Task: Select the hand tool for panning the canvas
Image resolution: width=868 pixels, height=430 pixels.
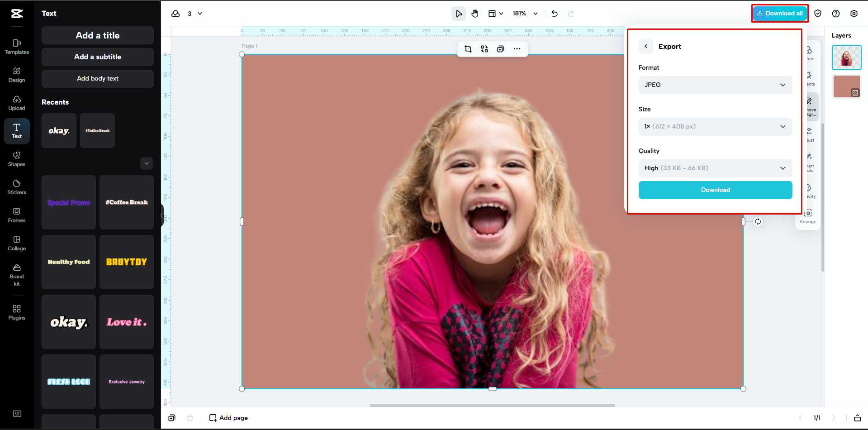Action: 475,14
